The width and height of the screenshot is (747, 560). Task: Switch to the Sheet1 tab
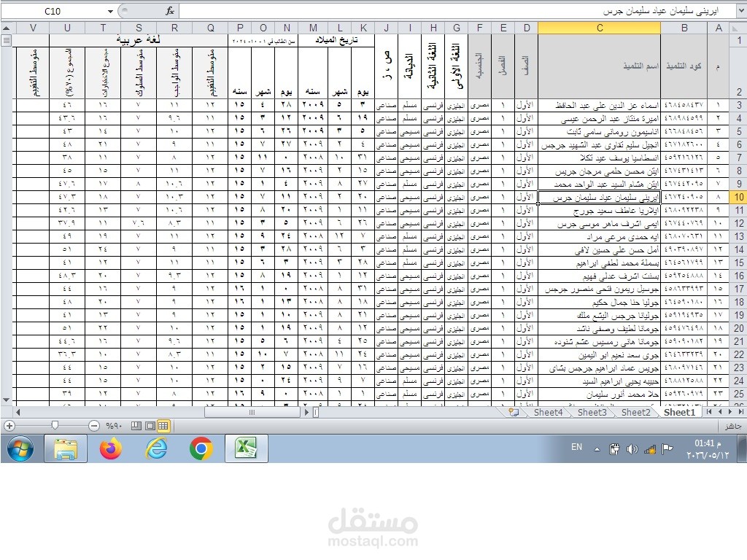[679, 413]
